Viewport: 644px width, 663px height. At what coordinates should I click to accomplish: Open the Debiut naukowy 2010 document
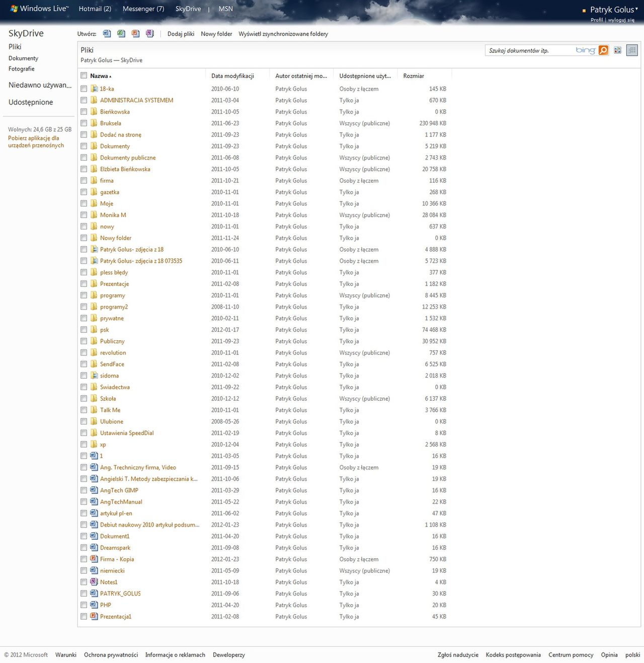tap(149, 525)
